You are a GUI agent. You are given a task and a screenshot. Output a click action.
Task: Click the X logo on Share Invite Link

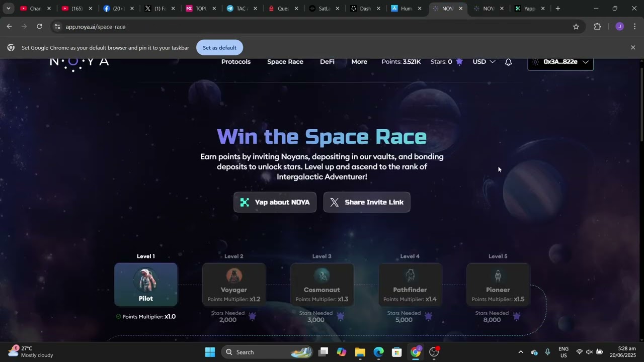pyautogui.click(x=335, y=202)
